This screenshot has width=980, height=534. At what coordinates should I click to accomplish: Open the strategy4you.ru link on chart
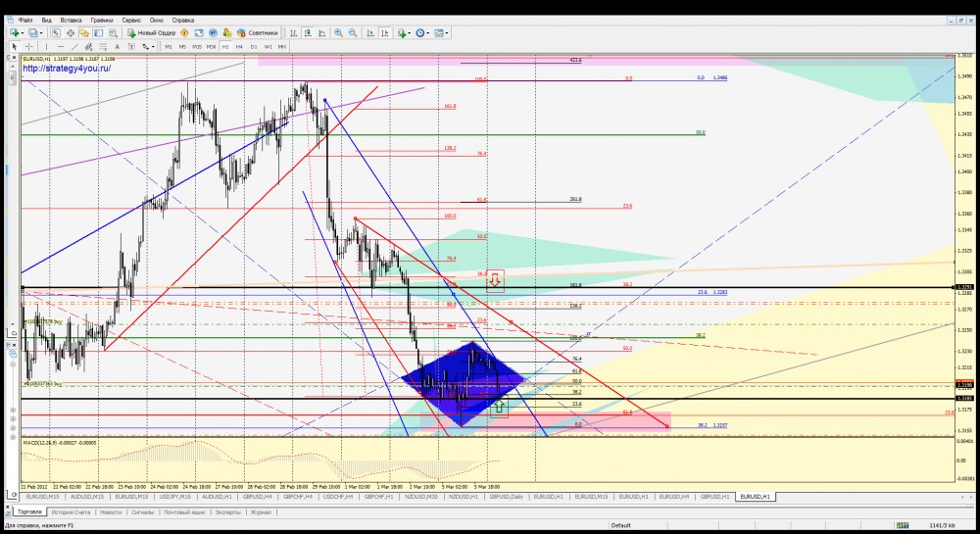[x=65, y=68]
